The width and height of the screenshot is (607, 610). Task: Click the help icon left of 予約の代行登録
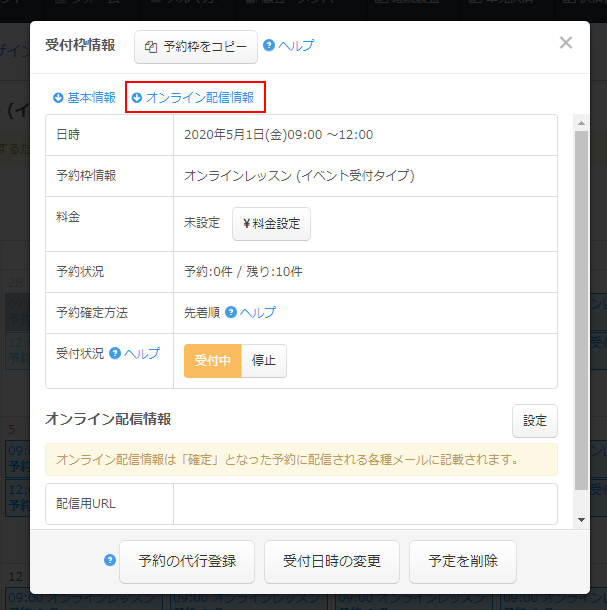(110, 560)
